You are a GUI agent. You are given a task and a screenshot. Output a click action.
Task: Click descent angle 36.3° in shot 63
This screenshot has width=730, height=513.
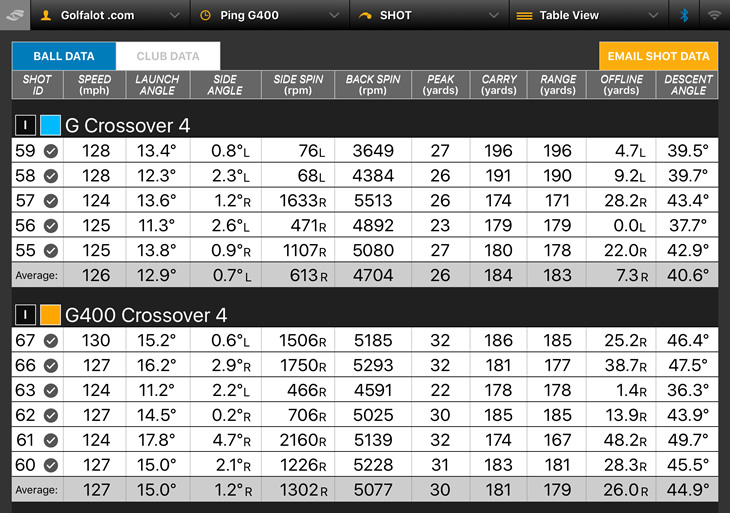click(x=688, y=391)
